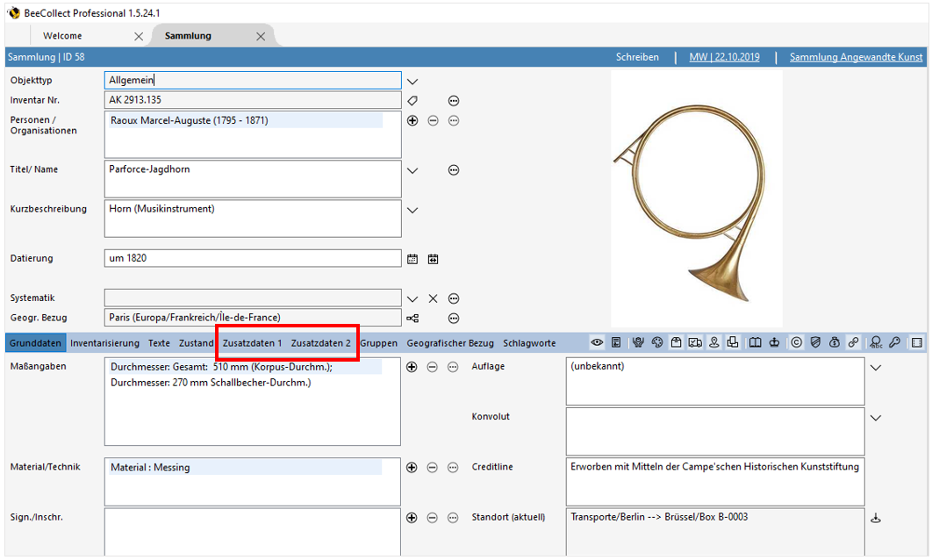Add a person with the plus icon
The width and height of the screenshot is (932, 560).
(412, 121)
